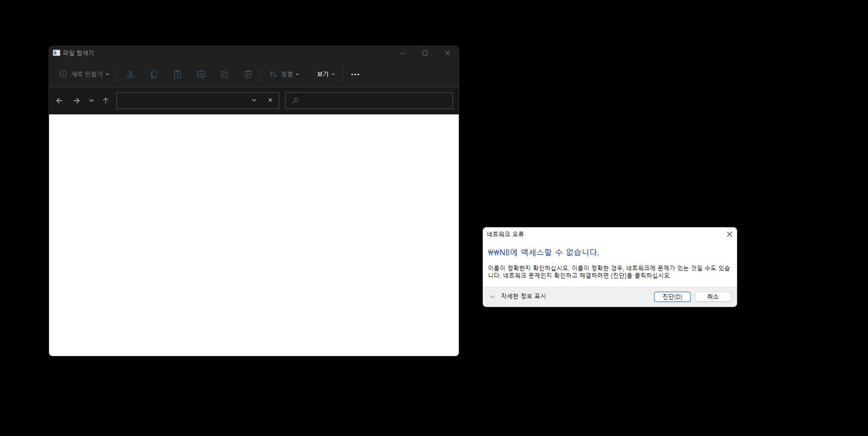868x436 pixels.
Task: Click the 취소 cancel button
Action: pos(713,297)
